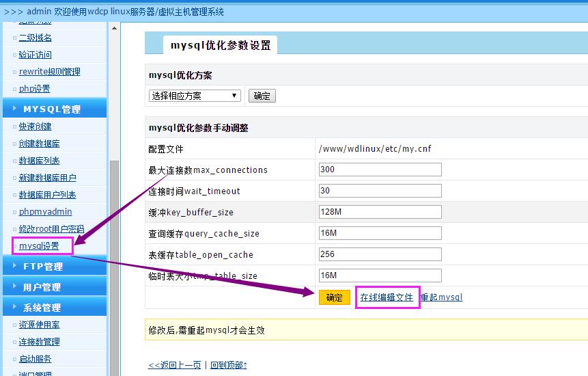The height and width of the screenshot is (376, 588).
Task: Click the wait_timeout input field
Action: pos(380,191)
